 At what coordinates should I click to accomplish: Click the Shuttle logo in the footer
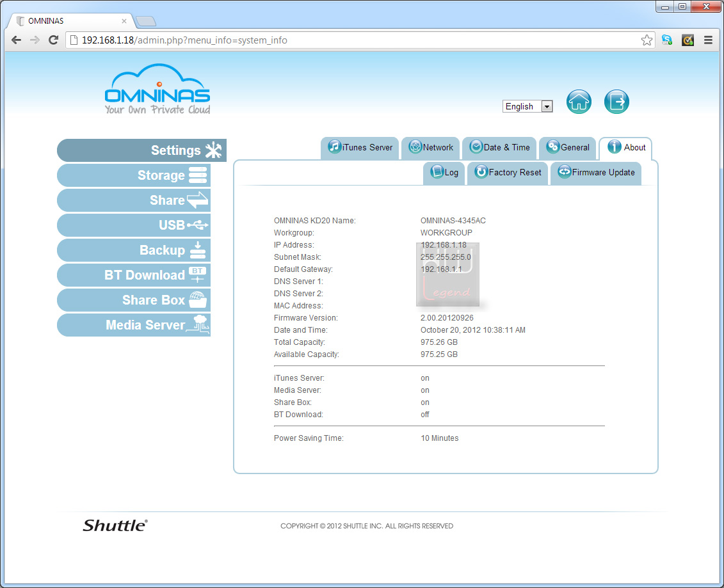pos(115,525)
